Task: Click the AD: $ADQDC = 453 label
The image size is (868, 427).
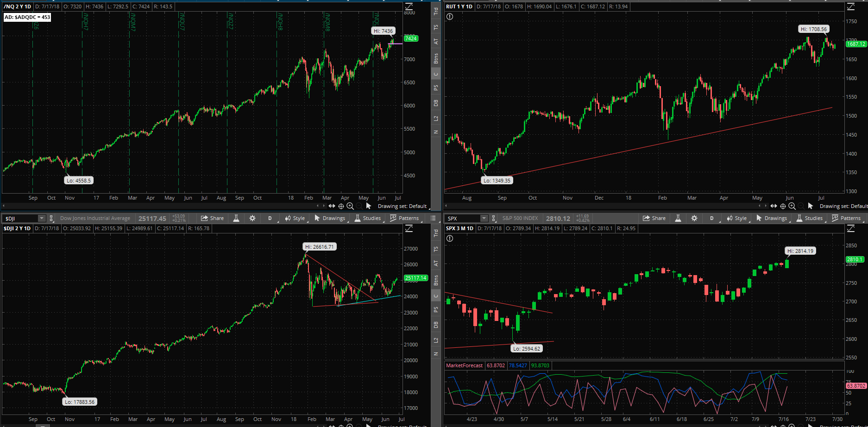Action: [27, 17]
